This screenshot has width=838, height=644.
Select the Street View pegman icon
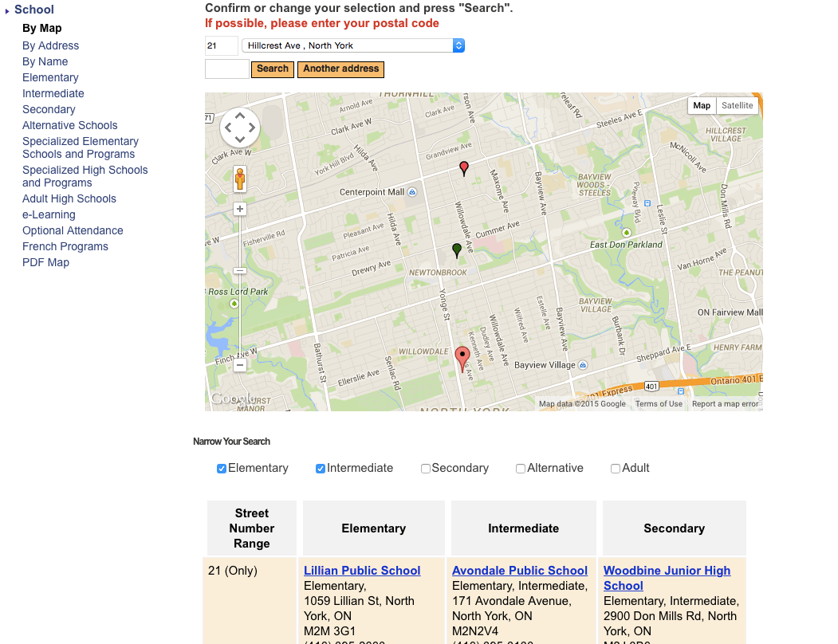coord(240,179)
